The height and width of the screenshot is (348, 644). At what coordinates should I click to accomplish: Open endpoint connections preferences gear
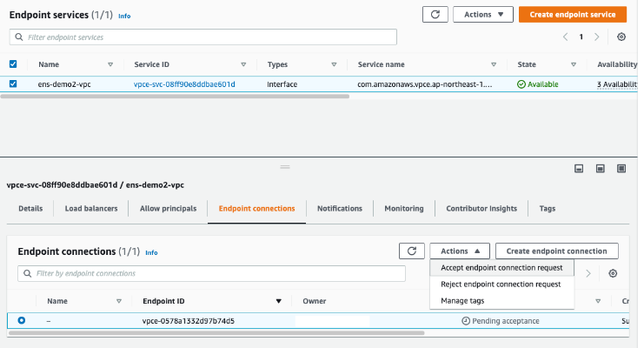pyautogui.click(x=613, y=273)
